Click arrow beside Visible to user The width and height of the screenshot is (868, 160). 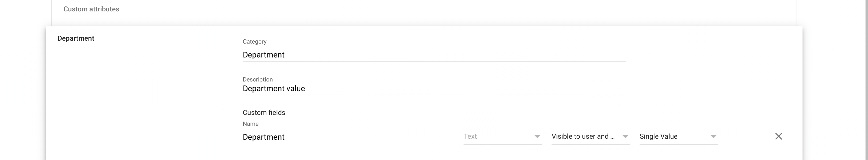pyautogui.click(x=625, y=137)
